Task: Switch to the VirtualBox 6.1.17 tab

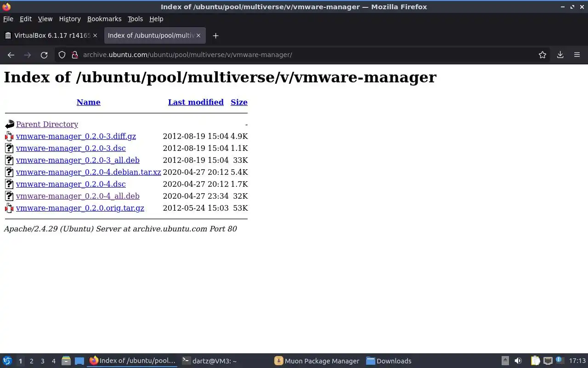Action: (51, 35)
